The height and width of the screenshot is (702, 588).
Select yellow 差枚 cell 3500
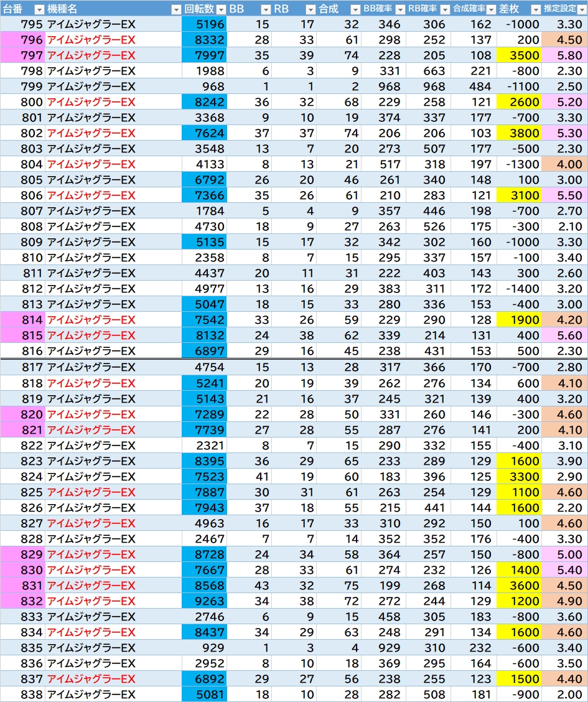click(x=519, y=55)
